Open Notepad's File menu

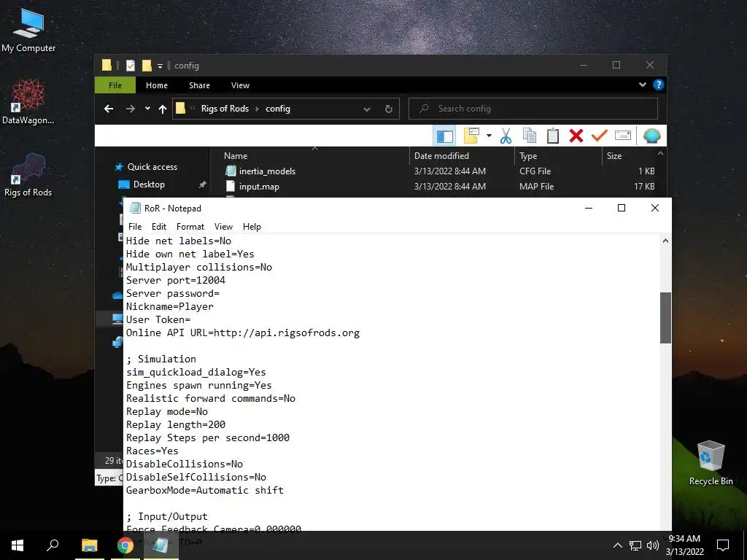tap(135, 227)
